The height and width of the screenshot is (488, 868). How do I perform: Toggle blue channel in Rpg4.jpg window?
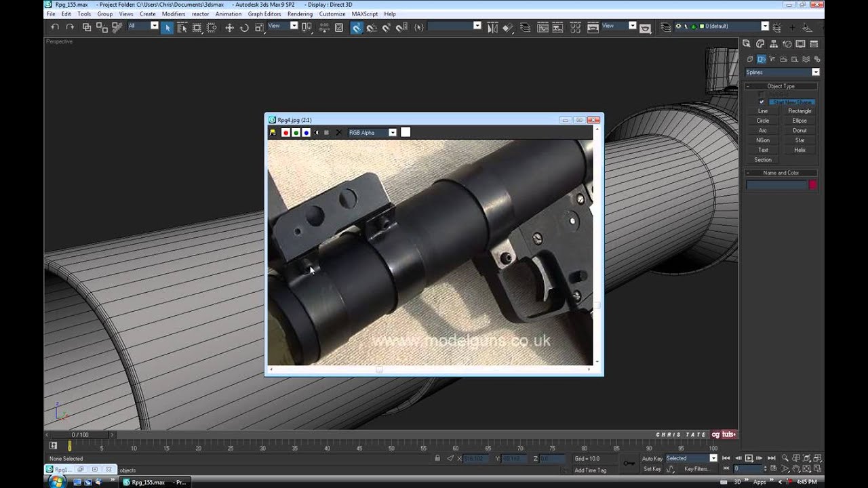coord(306,133)
